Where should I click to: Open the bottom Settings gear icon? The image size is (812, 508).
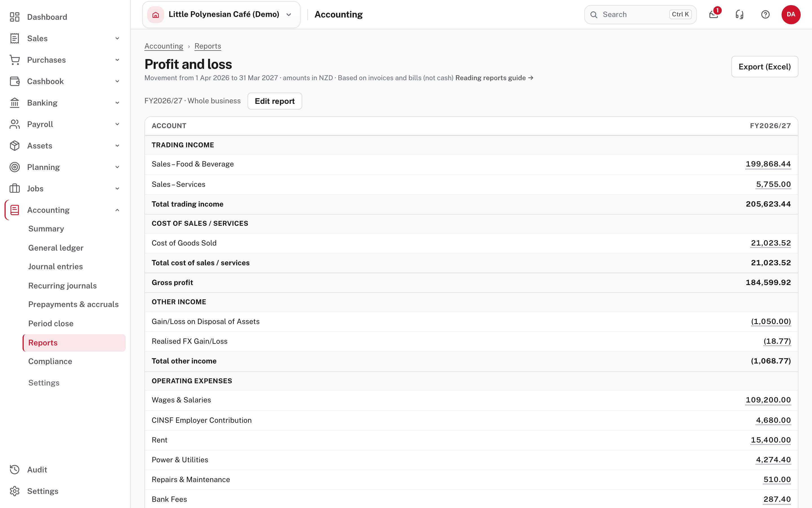tap(15, 491)
